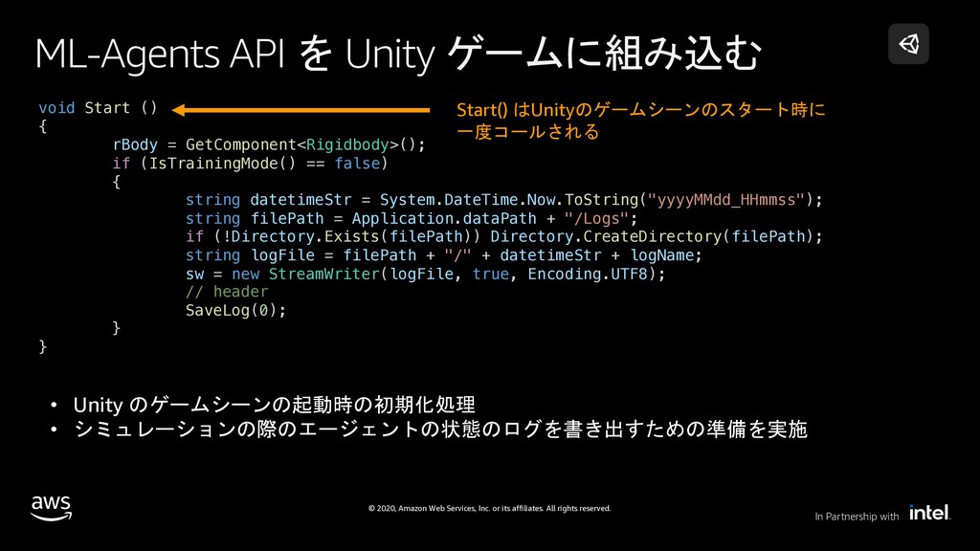The image size is (980, 551).
Task: Click the slide title 'ML-Agents API を Unity ゲームに組み込む'
Action: point(398,54)
